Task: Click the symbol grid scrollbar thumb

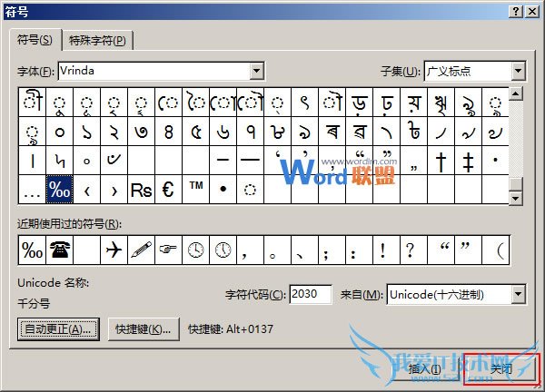Action: 516,184
